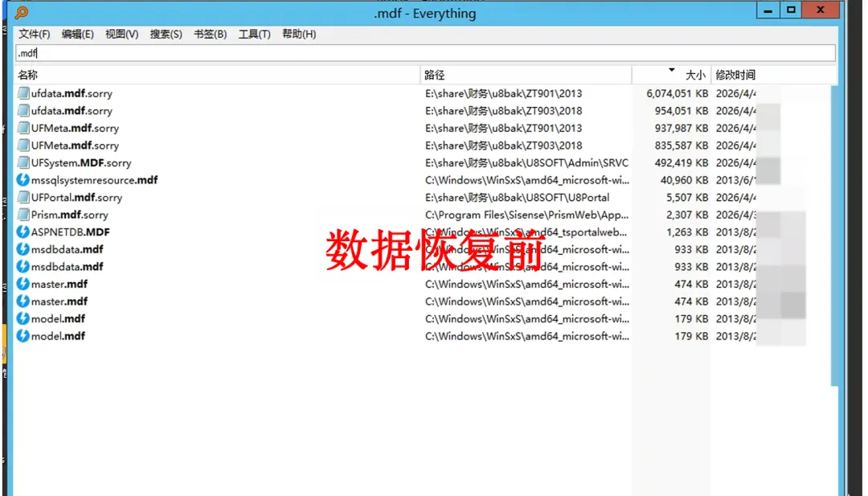Click the vertical scrollbar of results list

pos(835,236)
